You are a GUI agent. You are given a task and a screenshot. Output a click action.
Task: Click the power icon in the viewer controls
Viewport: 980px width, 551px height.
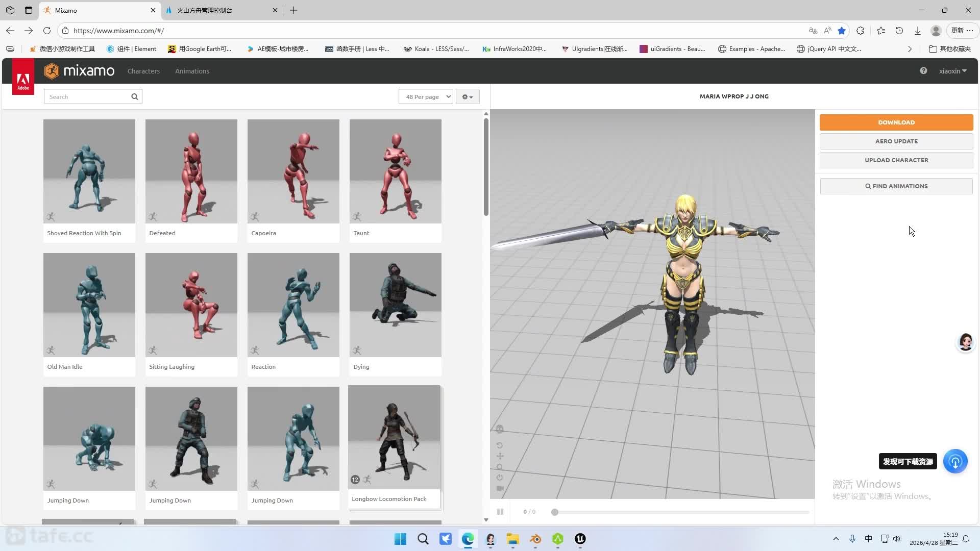click(x=500, y=478)
